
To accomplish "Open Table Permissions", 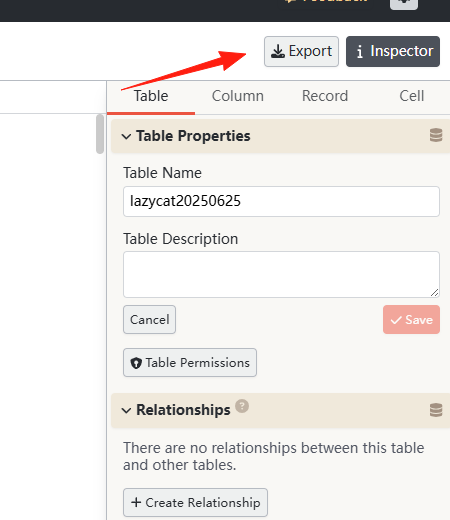I will click(190, 363).
